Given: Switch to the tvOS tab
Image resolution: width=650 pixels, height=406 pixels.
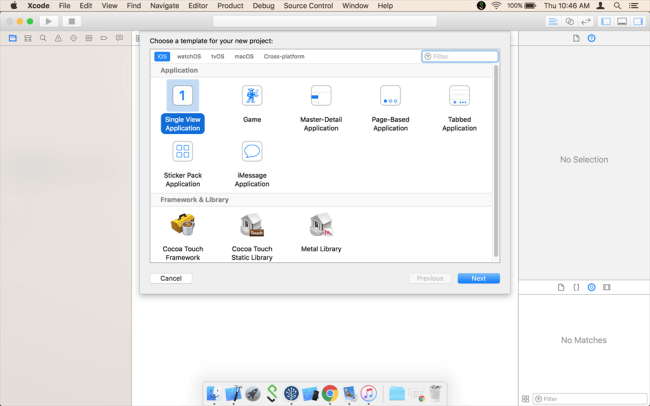Looking at the screenshot, I should [218, 56].
